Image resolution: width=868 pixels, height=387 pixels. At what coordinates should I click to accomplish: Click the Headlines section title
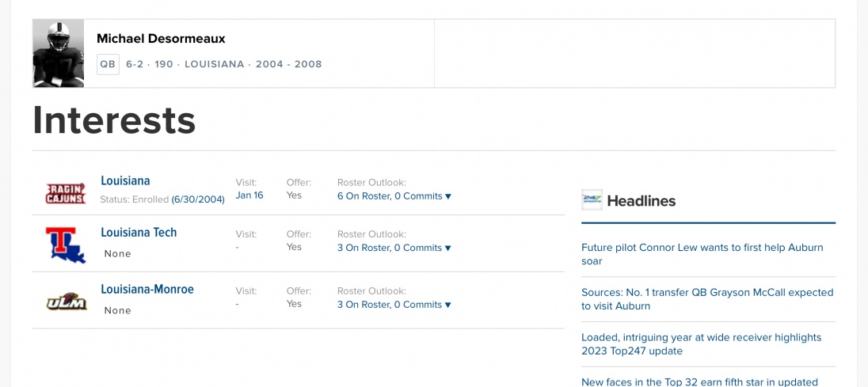click(x=641, y=201)
